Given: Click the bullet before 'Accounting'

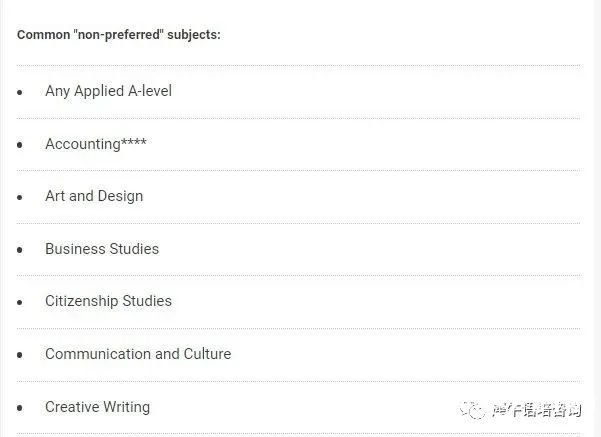Looking at the screenshot, I should tap(20, 145).
